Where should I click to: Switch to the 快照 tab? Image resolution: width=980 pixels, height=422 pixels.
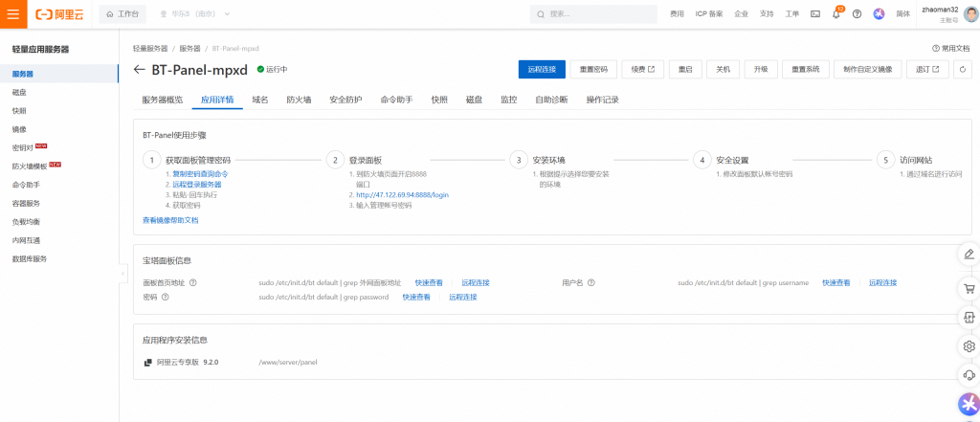point(439,100)
